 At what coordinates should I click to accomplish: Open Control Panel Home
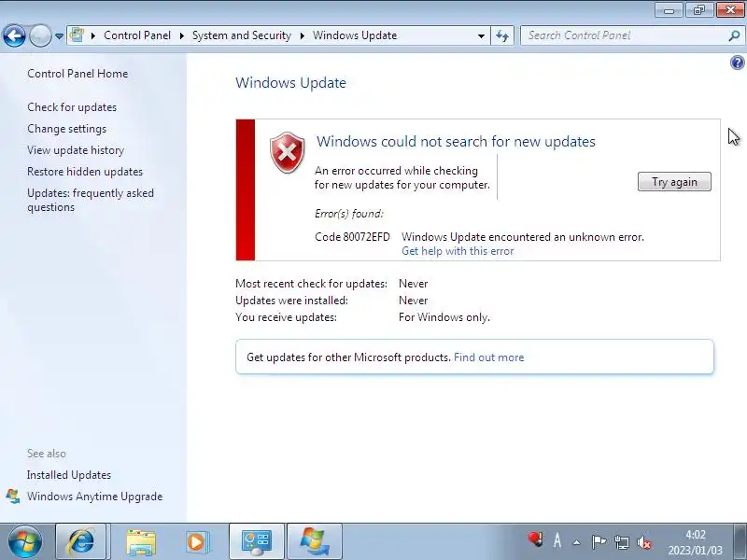[x=78, y=74]
